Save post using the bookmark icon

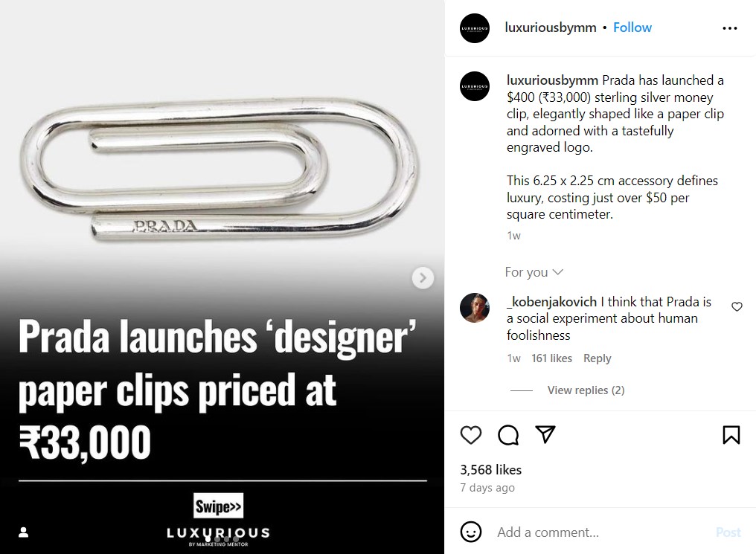point(731,435)
